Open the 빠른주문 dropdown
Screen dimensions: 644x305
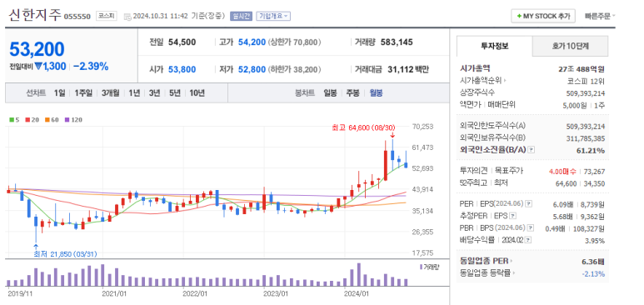[600, 16]
